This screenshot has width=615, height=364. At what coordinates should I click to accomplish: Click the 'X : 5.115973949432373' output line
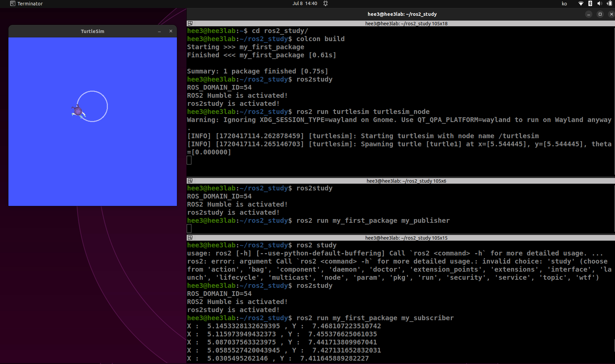tap(282, 334)
